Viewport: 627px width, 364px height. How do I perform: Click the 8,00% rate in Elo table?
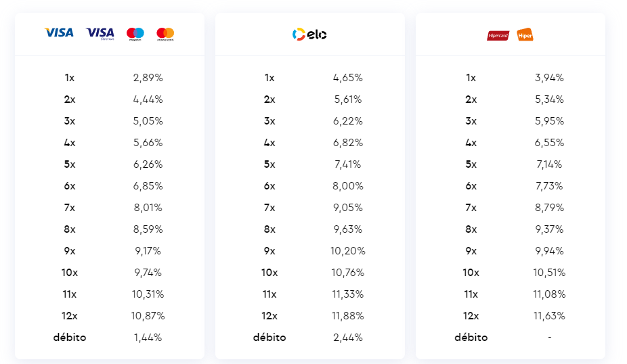(347, 186)
